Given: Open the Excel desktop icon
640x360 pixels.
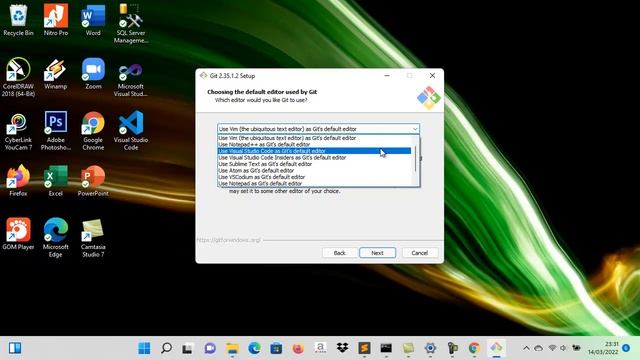Looking at the screenshot, I should [x=56, y=181].
